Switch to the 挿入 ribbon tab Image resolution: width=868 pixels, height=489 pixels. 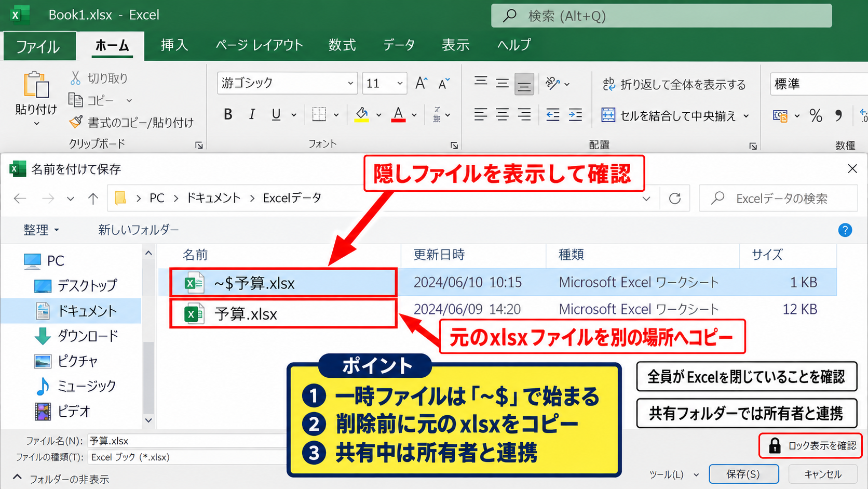click(x=174, y=45)
